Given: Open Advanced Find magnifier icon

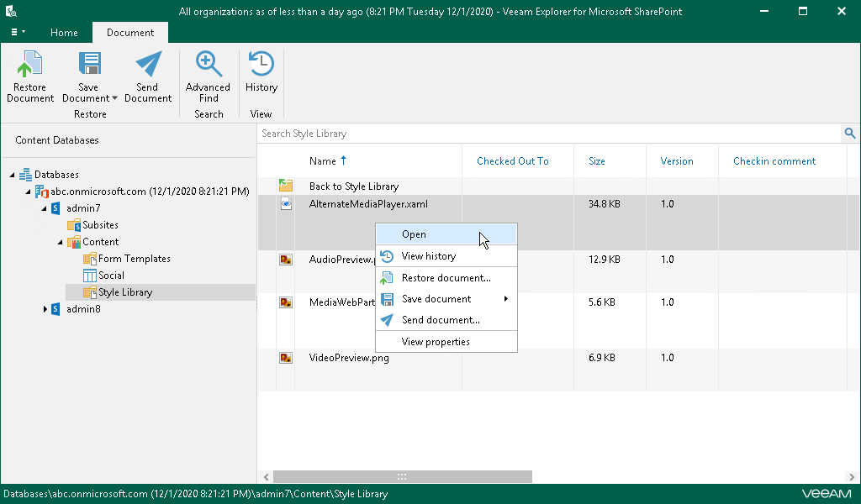Looking at the screenshot, I should [209, 64].
